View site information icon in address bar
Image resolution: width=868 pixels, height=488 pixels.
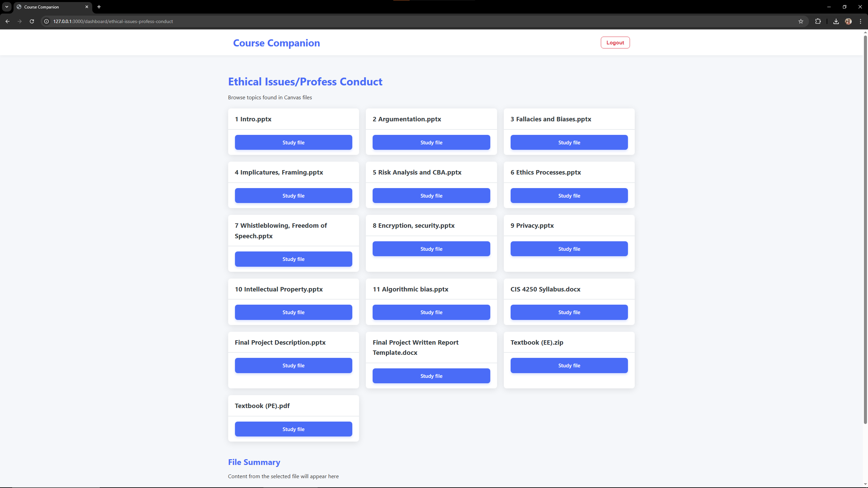click(46, 21)
